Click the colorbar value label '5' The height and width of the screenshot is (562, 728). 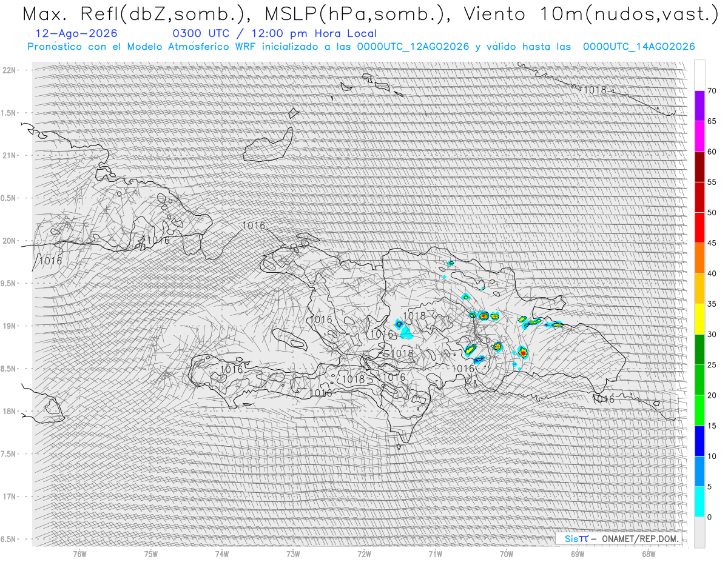click(709, 486)
